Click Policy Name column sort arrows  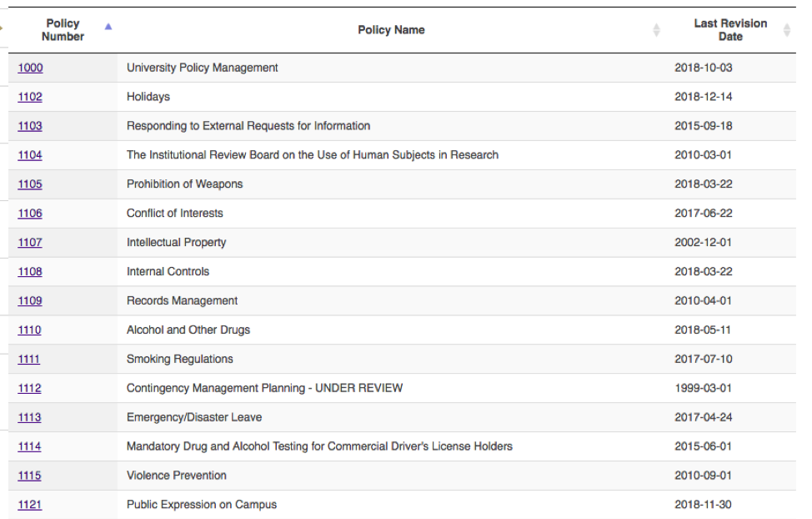click(x=656, y=30)
